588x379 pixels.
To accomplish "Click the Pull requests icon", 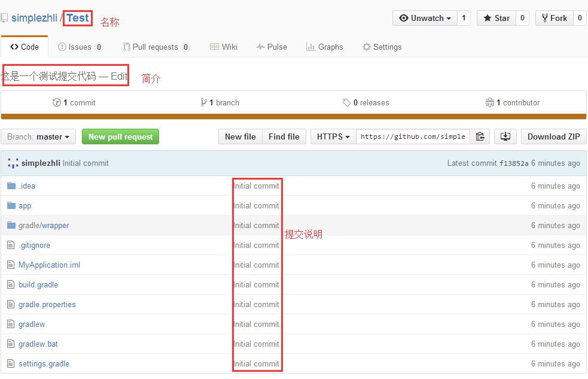I will (x=126, y=47).
